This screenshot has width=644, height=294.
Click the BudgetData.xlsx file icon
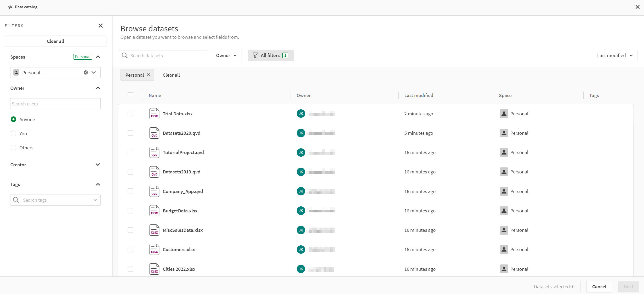tap(155, 210)
